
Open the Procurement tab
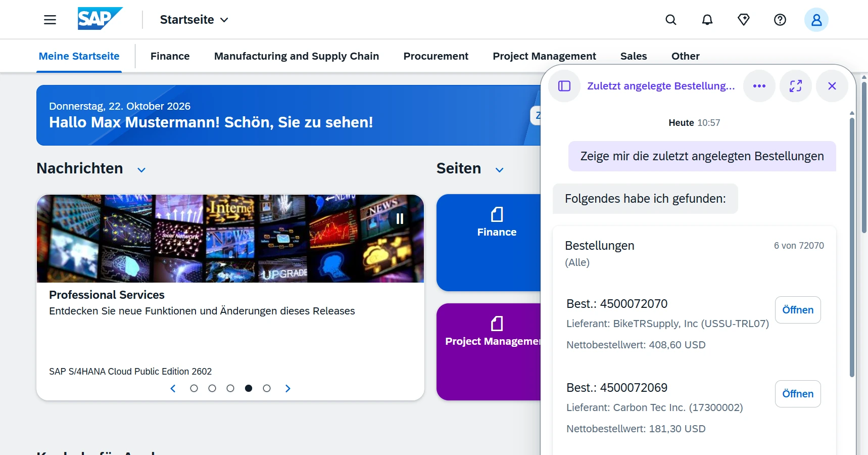[x=436, y=56]
